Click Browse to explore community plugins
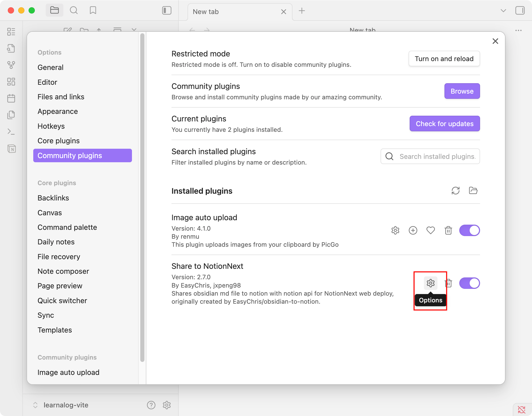The height and width of the screenshot is (416, 532). click(x=462, y=91)
